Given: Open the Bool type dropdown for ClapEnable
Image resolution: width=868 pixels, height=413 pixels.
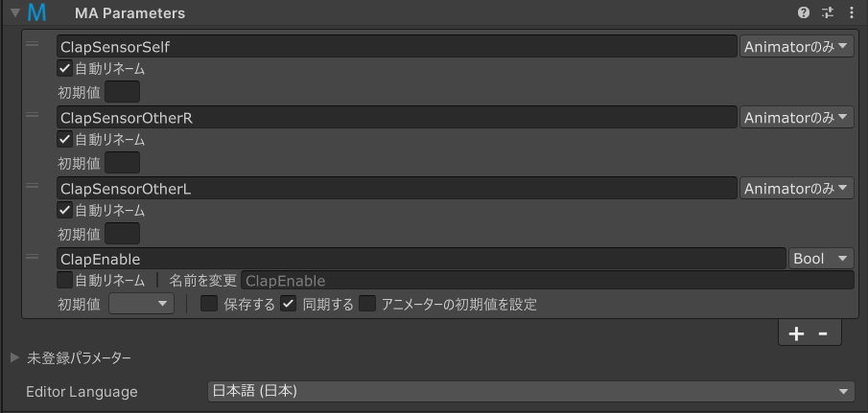Looking at the screenshot, I should pyautogui.click(x=820, y=258).
